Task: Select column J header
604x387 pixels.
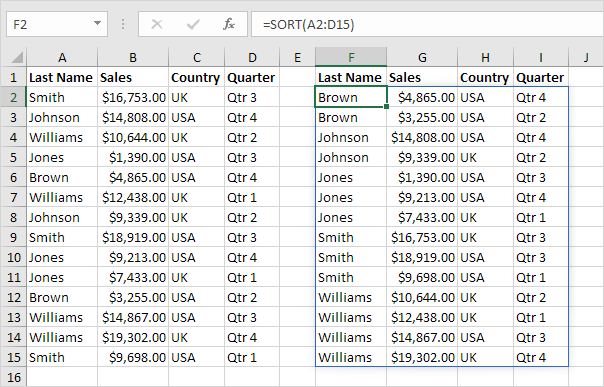Action: (x=586, y=57)
